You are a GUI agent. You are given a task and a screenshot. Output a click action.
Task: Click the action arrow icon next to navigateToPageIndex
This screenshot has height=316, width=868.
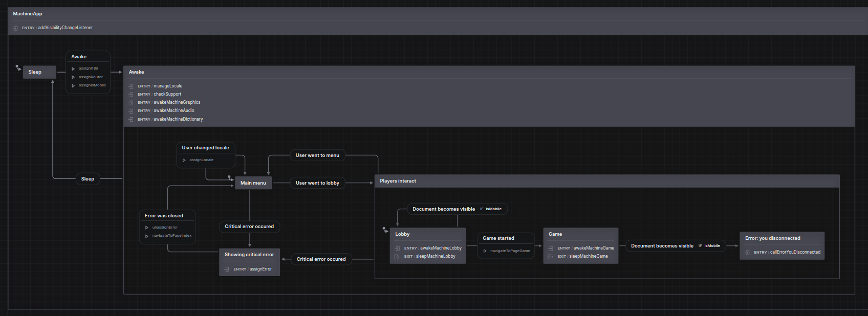point(147,236)
